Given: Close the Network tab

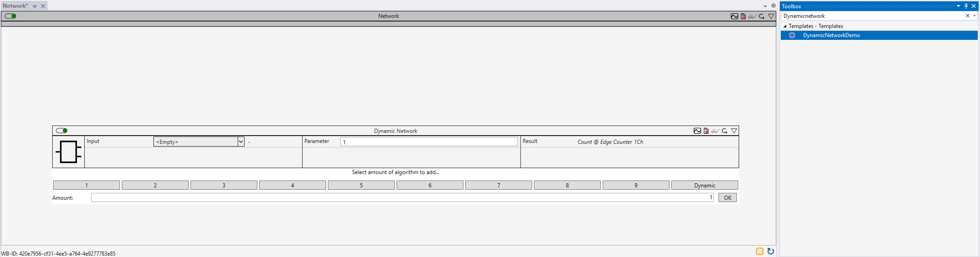Looking at the screenshot, I should tap(43, 6).
